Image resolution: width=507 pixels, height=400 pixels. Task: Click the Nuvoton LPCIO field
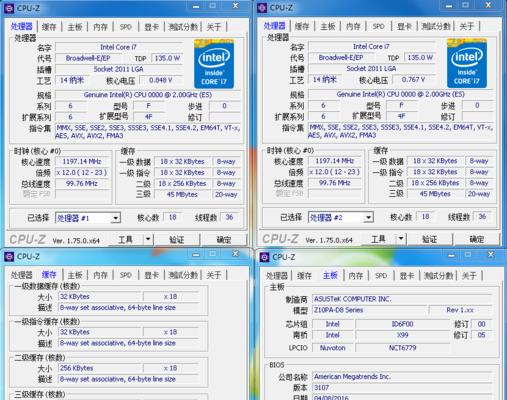click(x=333, y=348)
